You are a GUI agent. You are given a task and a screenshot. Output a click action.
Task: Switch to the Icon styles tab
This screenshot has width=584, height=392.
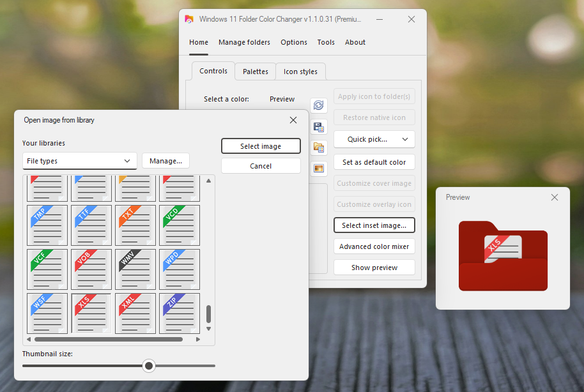coord(300,72)
